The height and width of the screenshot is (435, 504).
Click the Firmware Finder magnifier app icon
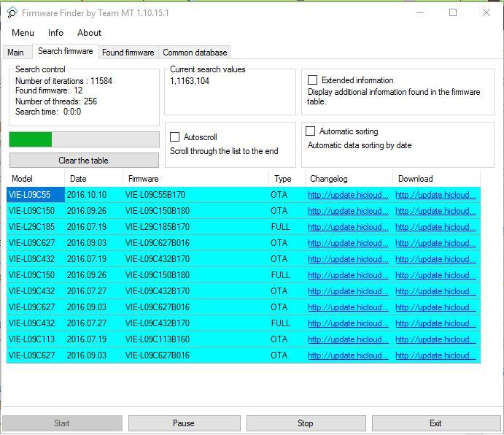(x=12, y=13)
